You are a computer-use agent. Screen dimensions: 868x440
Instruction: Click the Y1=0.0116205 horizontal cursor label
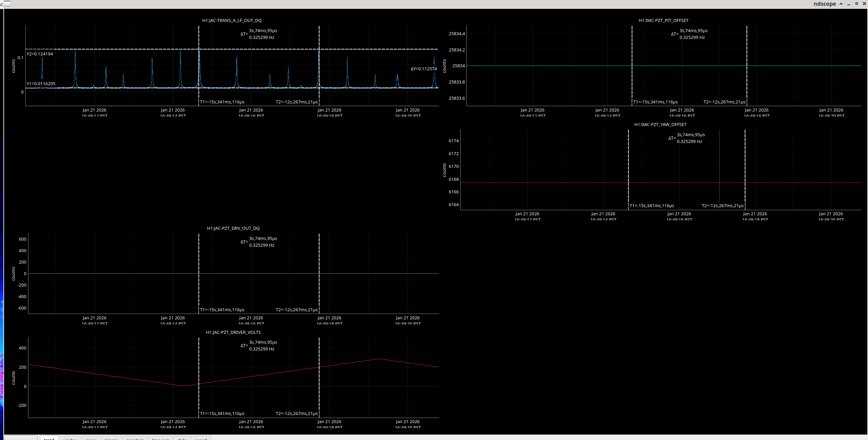pyautogui.click(x=41, y=83)
